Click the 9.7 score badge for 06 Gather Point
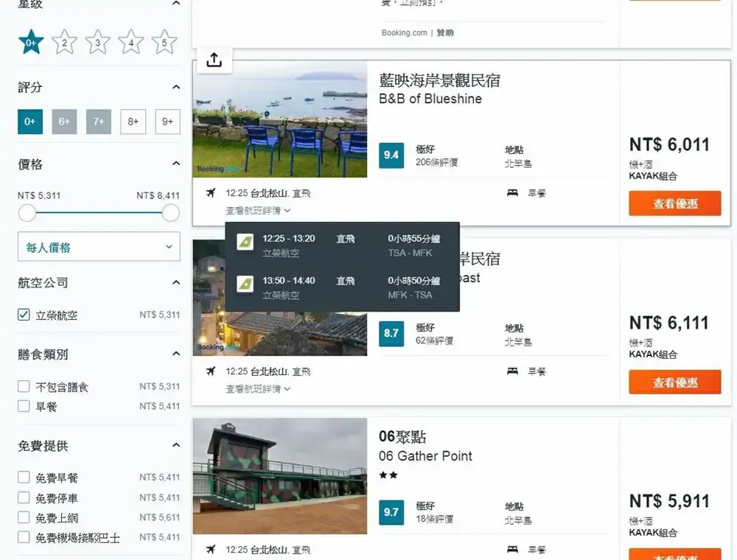This screenshot has height=560, width=737. [x=391, y=512]
